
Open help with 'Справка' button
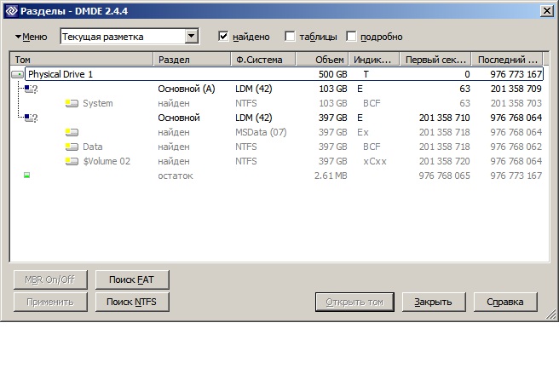(x=504, y=302)
